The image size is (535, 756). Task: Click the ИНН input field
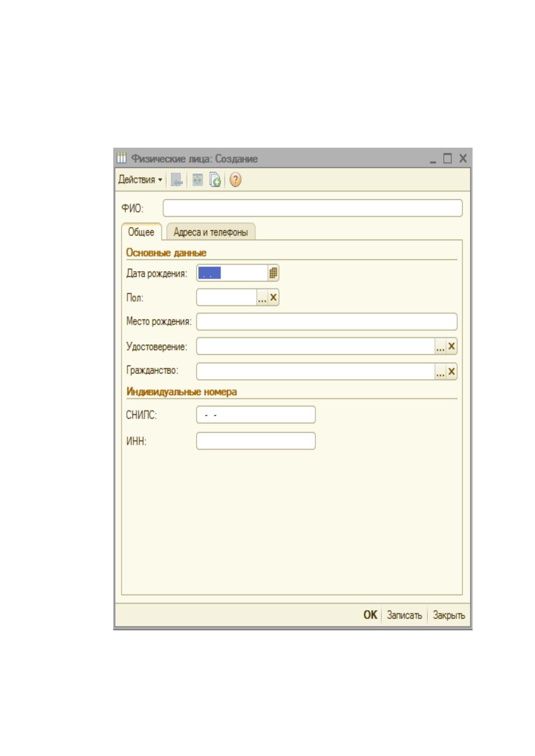coord(256,441)
